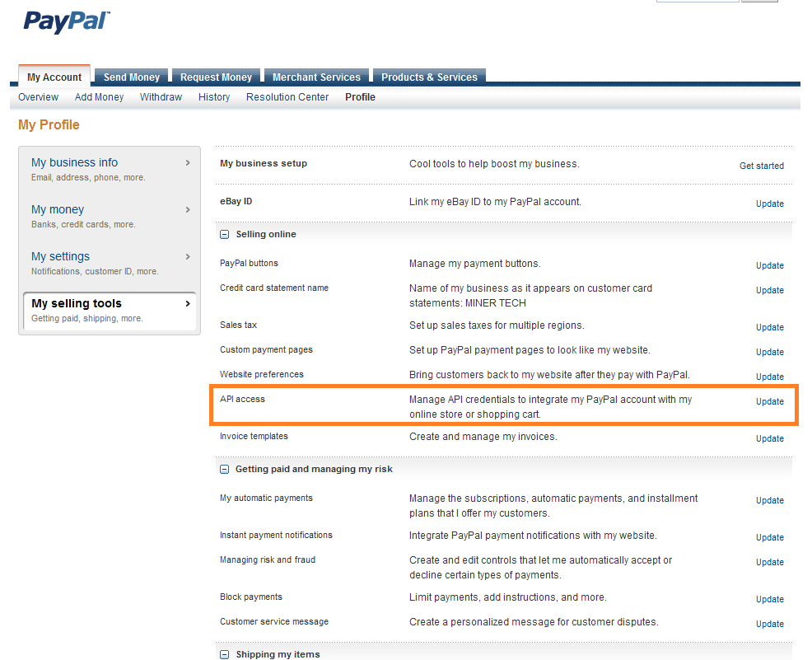The height and width of the screenshot is (660, 812).
Task: Click the PayPal logo
Action: pos(66,21)
